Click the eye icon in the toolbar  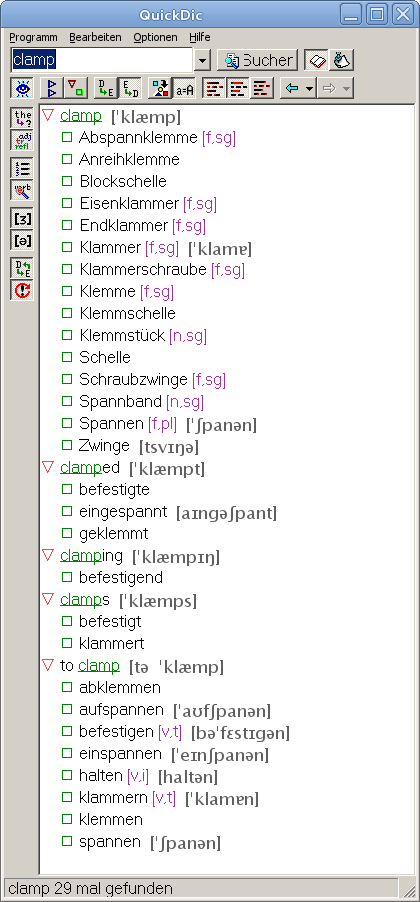23,89
